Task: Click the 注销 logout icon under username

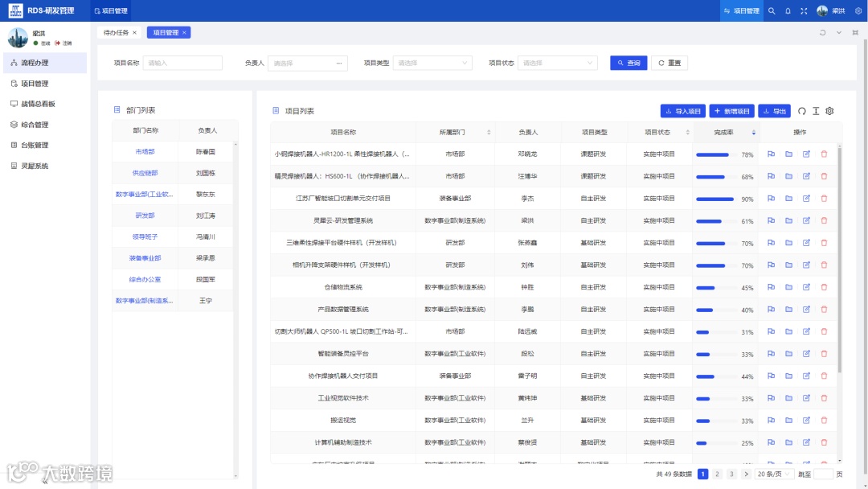Action: (57, 43)
